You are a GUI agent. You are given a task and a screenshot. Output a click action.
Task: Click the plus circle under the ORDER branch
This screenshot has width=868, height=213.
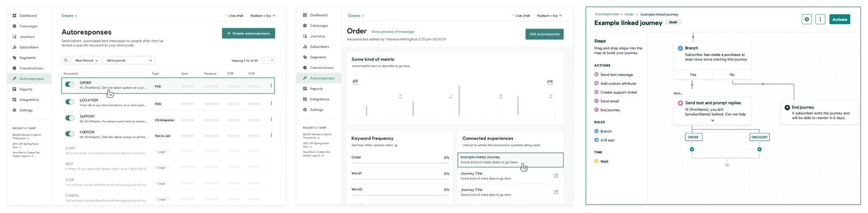point(692,149)
